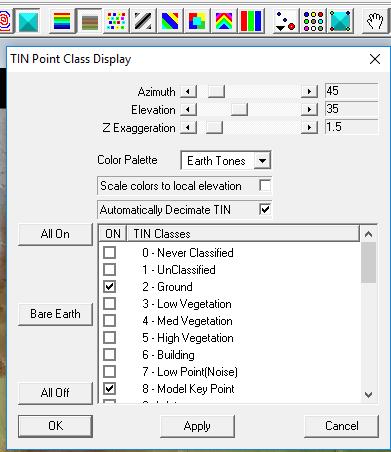Click the Azimuth right arrow stepper
The height and width of the screenshot is (452, 391).
[309, 91]
